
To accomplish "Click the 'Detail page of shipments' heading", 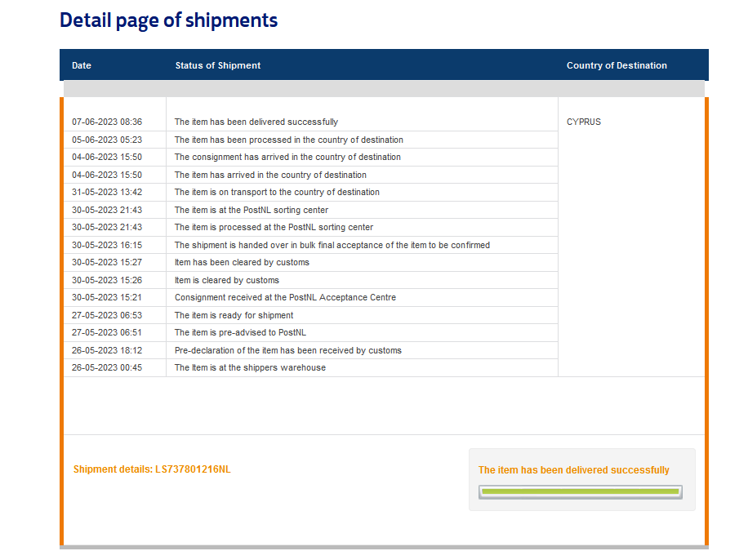I will point(168,20).
